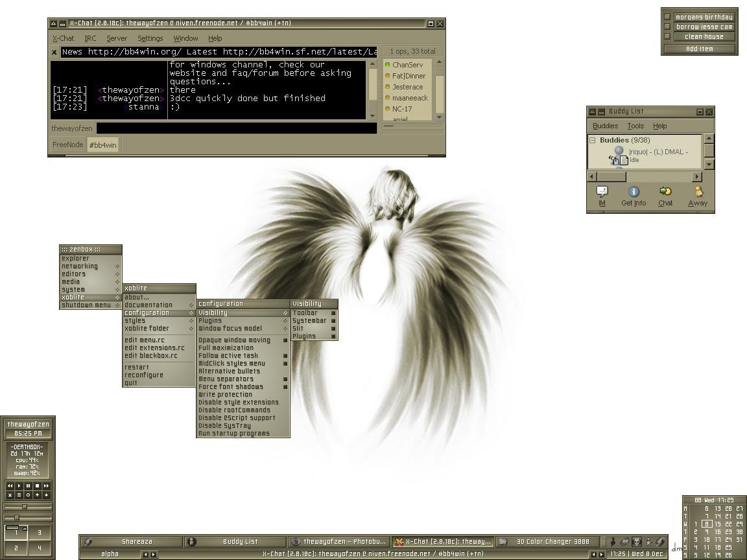Collapse the Buddies (9/38) group

tap(593, 140)
